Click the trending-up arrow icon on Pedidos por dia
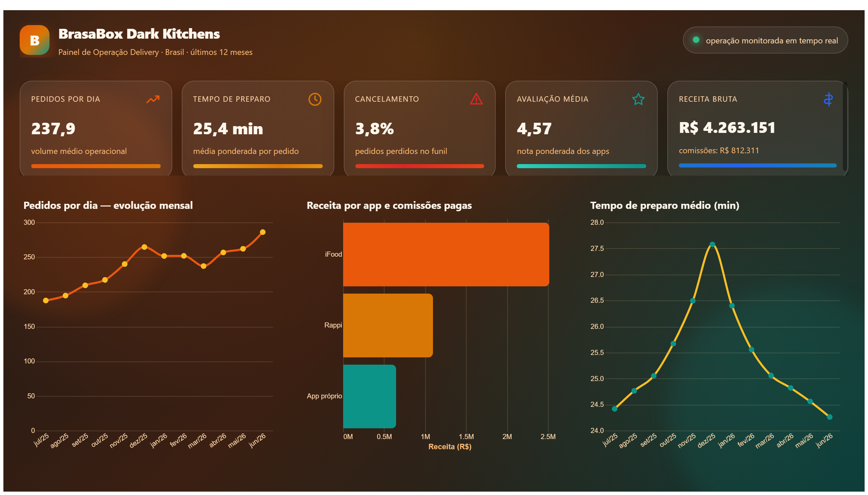 point(153,99)
